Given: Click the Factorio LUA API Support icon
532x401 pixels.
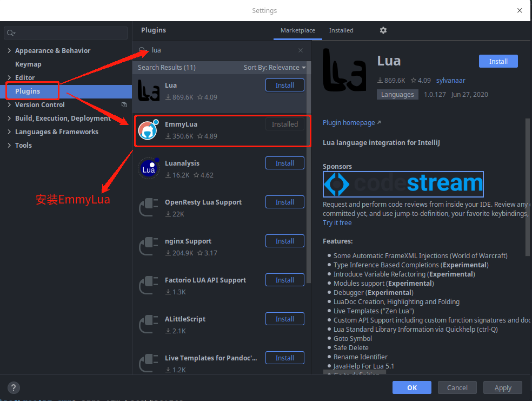Looking at the screenshot, I should pos(149,285).
